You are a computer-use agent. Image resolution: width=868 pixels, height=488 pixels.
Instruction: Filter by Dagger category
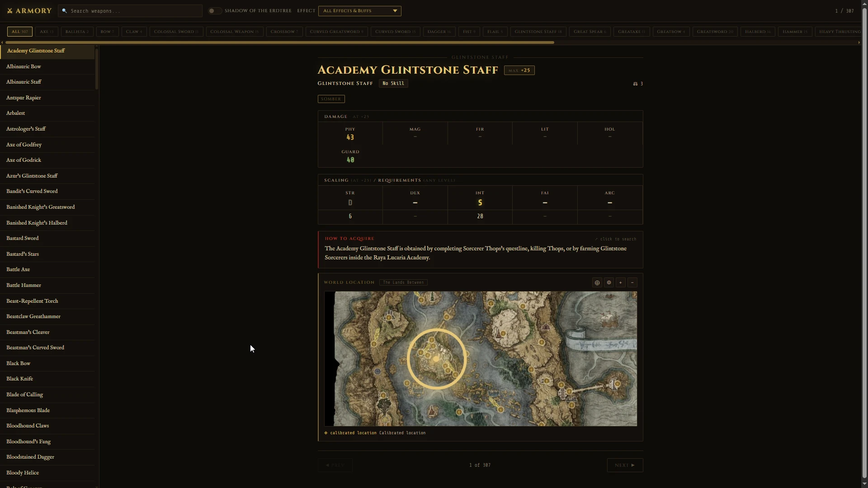click(x=439, y=32)
